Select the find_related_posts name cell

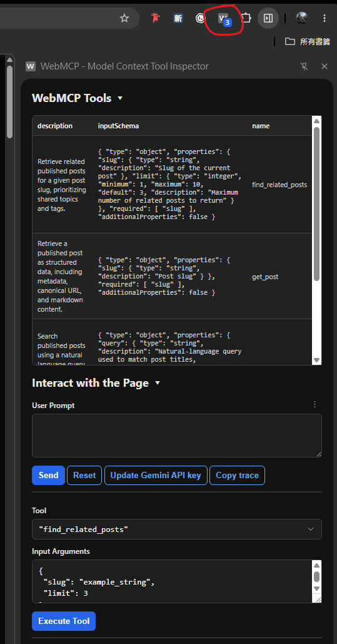pos(279,185)
